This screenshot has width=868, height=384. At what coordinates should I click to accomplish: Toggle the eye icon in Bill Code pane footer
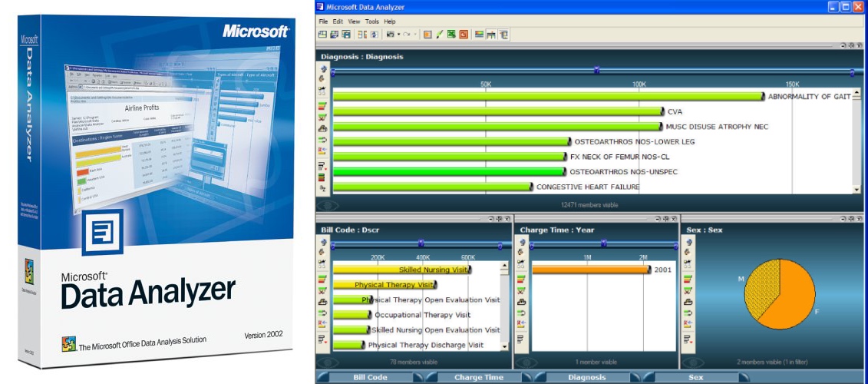[x=328, y=362]
